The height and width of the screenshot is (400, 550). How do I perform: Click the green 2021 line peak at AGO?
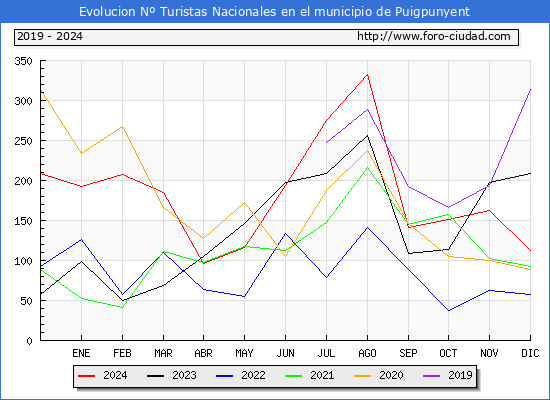(367, 167)
